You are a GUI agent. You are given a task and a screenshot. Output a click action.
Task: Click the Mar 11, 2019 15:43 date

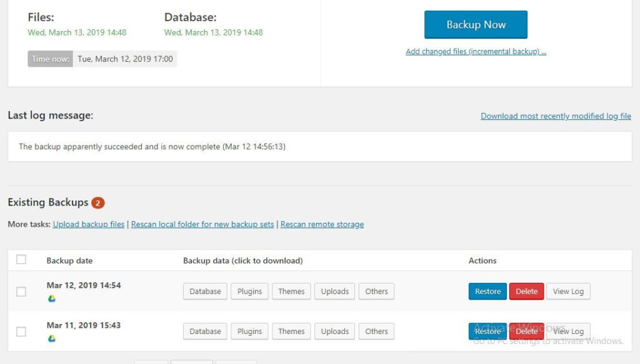point(84,325)
